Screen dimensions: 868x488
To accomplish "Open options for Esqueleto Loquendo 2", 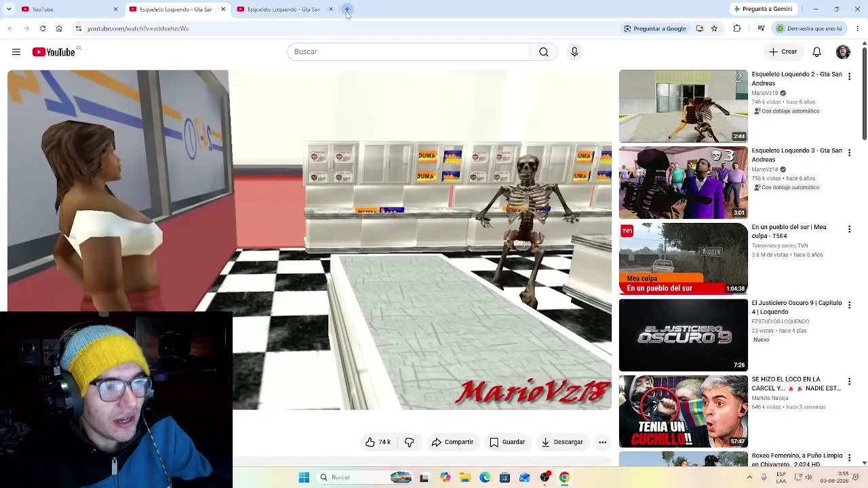I will (849, 77).
